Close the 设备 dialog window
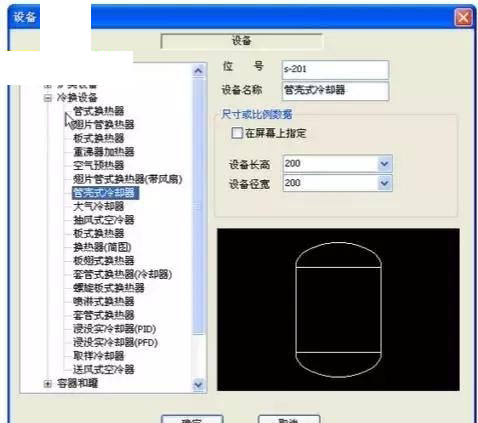The height and width of the screenshot is (423, 478). [463, 17]
